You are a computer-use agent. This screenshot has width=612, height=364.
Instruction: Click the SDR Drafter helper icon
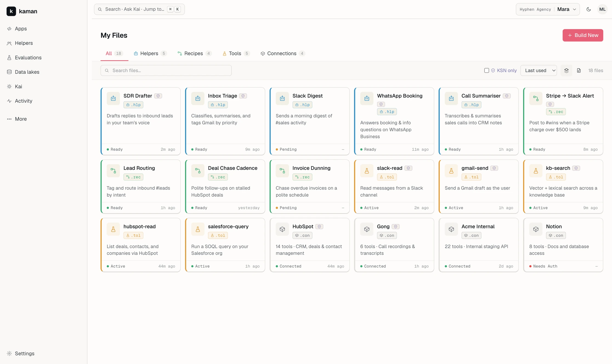[x=113, y=99]
